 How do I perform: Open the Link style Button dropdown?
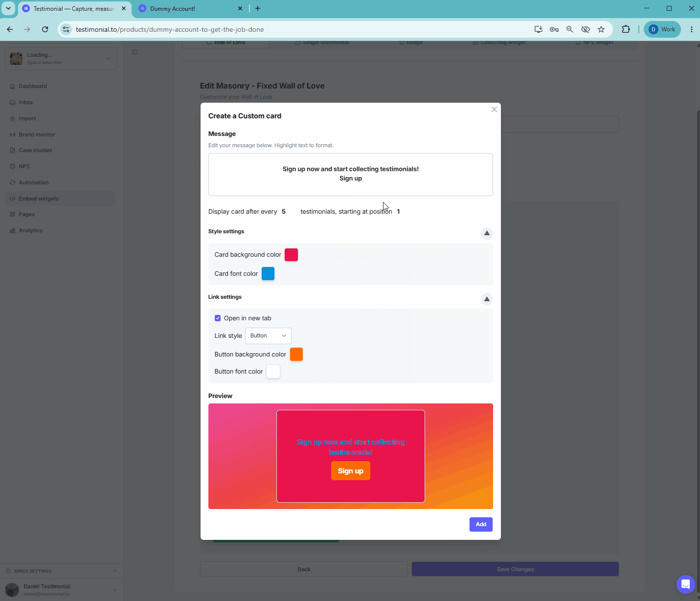tap(268, 335)
